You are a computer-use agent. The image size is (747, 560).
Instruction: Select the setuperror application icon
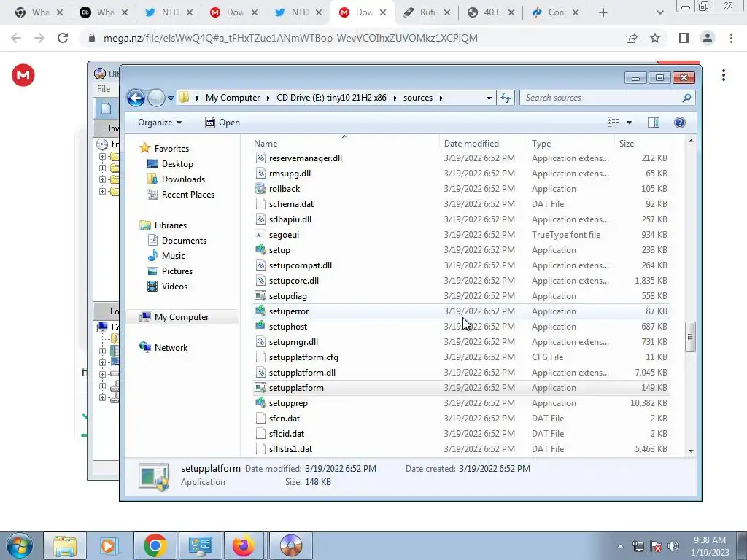260,311
